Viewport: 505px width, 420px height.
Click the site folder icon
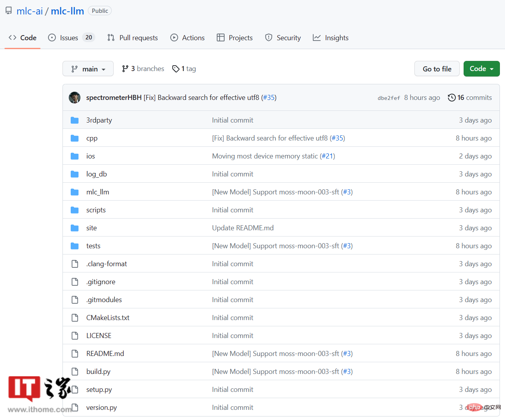pyautogui.click(x=75, y=228)
